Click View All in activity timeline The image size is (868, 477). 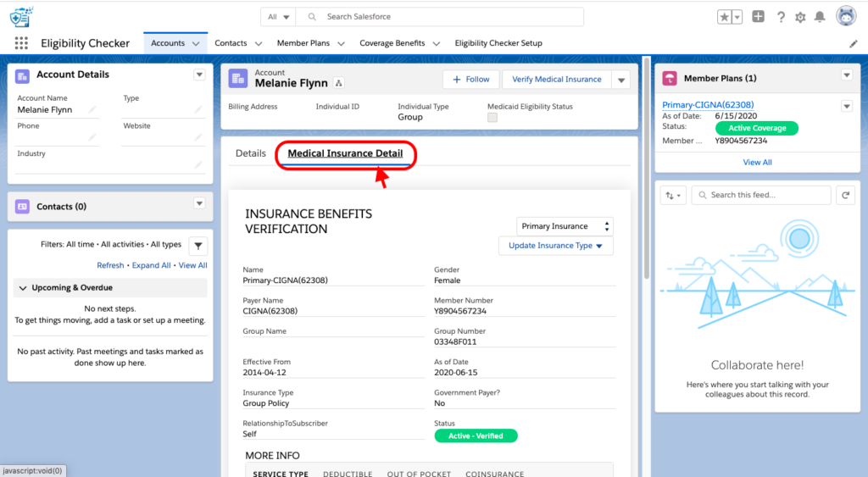coord(192,266)
